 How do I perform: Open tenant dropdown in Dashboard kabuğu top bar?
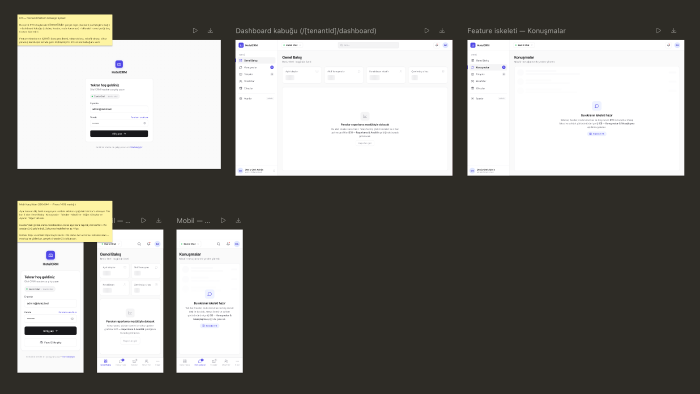tap(292, 45)
